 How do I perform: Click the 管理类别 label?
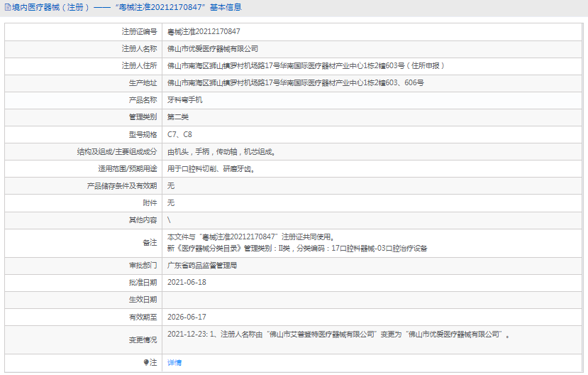coord(143,117)
